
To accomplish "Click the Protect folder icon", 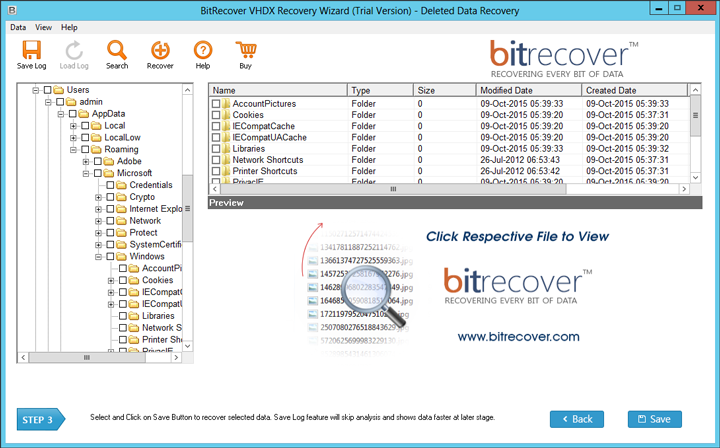I will coord(121,233).
